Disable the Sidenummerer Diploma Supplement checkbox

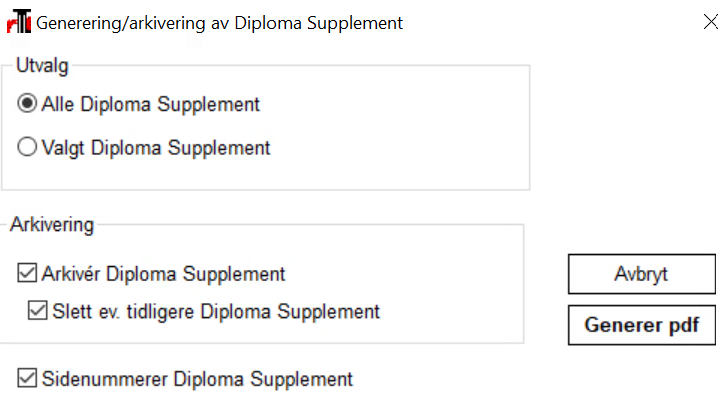27,378
